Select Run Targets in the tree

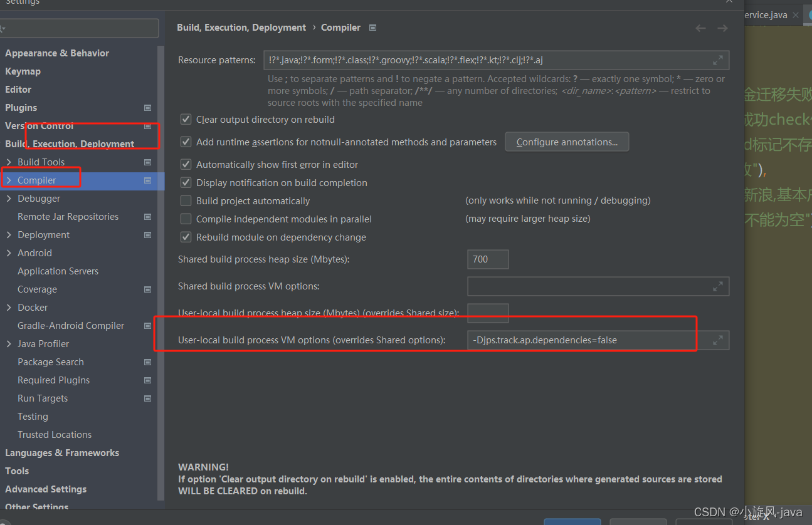pyautogui.click(x=43, y=398)
